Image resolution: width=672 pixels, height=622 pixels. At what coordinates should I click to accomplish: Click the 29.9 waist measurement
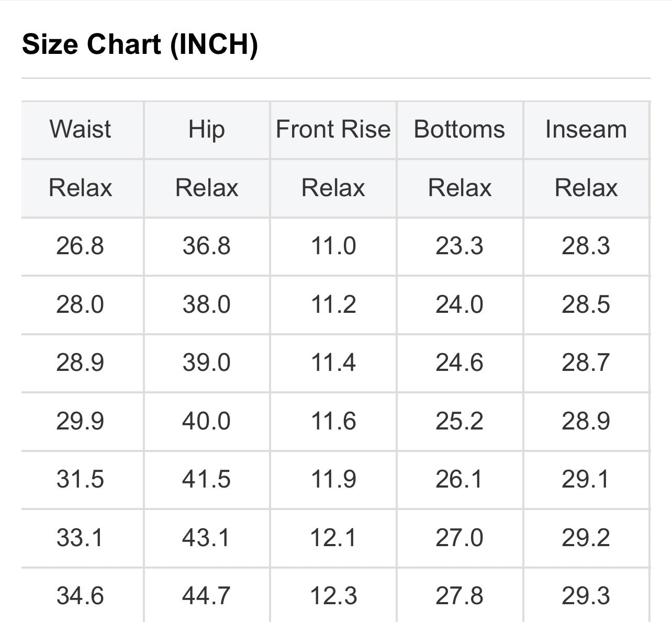coord(80,421)
